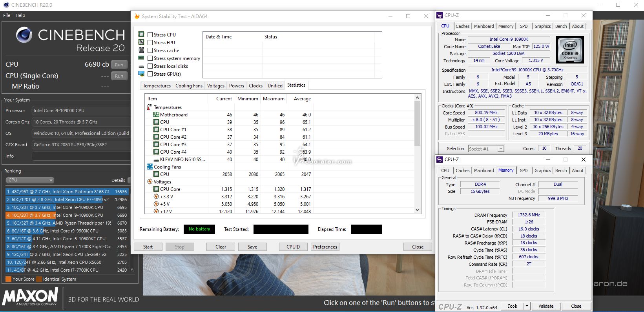Image resolution: width=644 pixels, height=312 pixels.
Task: Click the +3.3 V voltage icon
Action: point(156,196)
